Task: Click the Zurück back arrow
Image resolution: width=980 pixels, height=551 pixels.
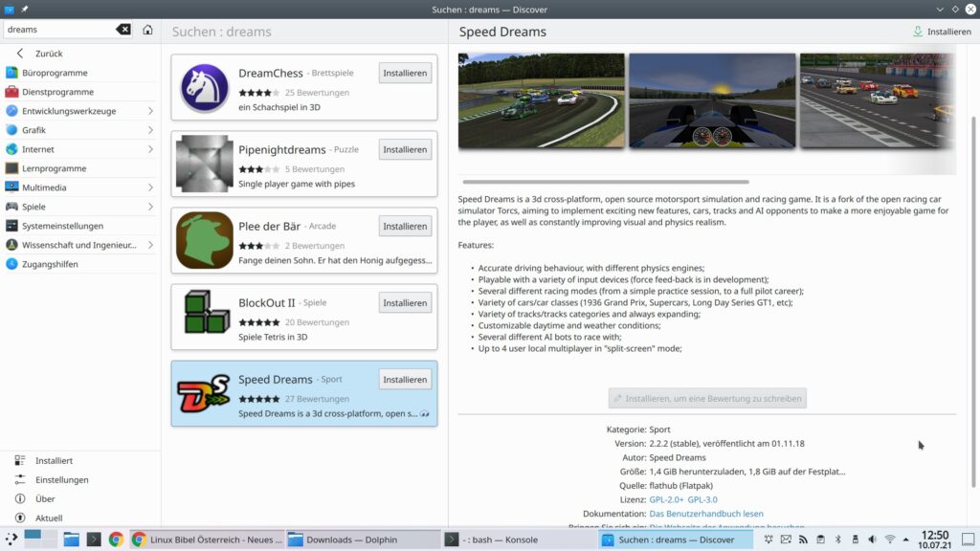Action: click(x=20, y=54)
